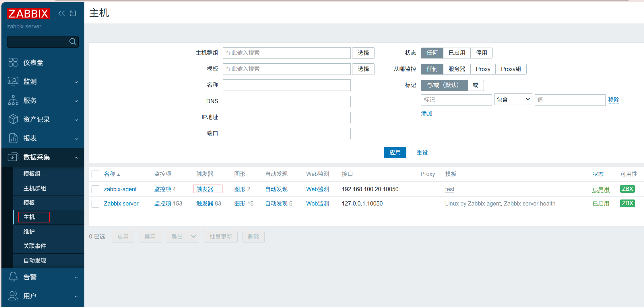The height and width of the screenshot is (307, 644).
Task: Expand the 报表 menu chevron
Action: point(76,139)
